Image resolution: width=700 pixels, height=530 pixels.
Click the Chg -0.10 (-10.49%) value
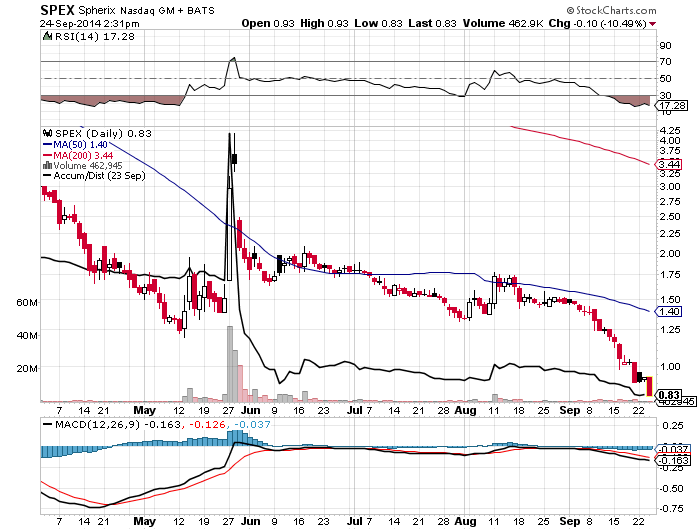coord(598,23)
